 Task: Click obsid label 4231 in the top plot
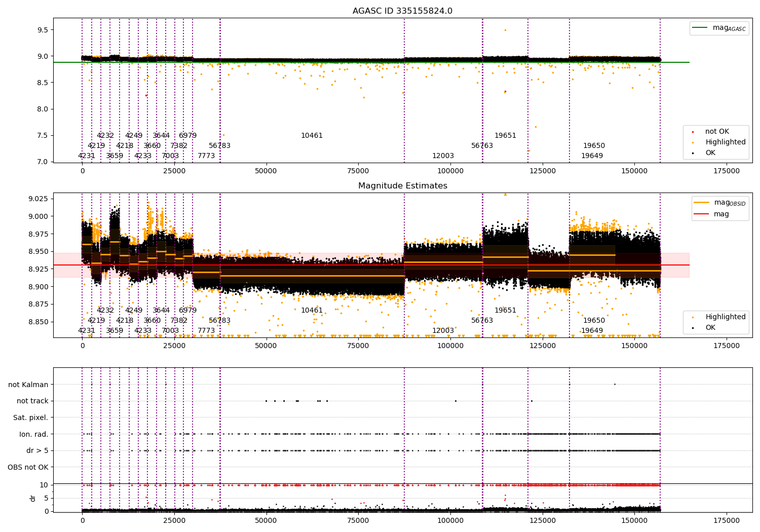pyautogui.click(x=87, y=156)
